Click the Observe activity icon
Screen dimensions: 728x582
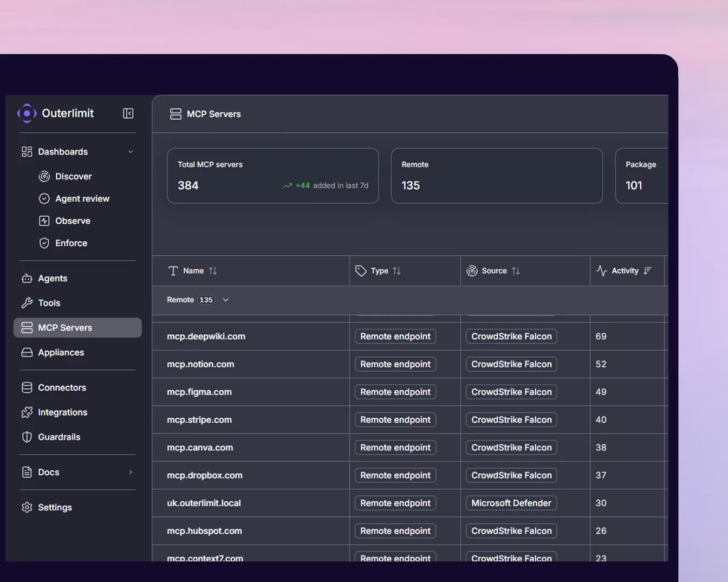44,221
